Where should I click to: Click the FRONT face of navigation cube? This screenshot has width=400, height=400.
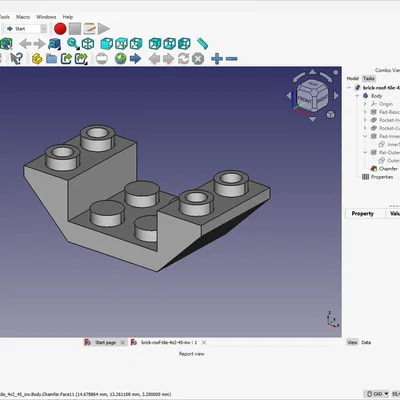click(305, 99)
